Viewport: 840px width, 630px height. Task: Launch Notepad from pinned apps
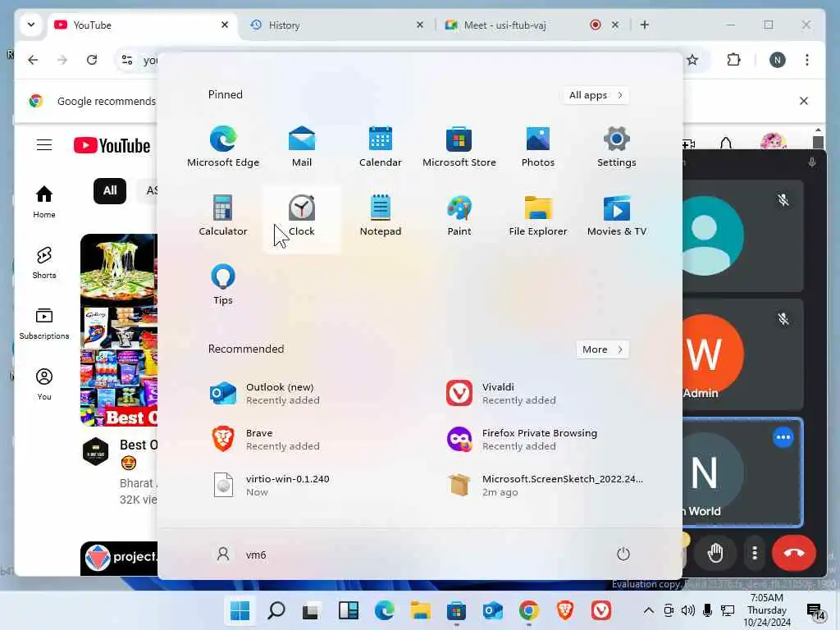[381, 215]
